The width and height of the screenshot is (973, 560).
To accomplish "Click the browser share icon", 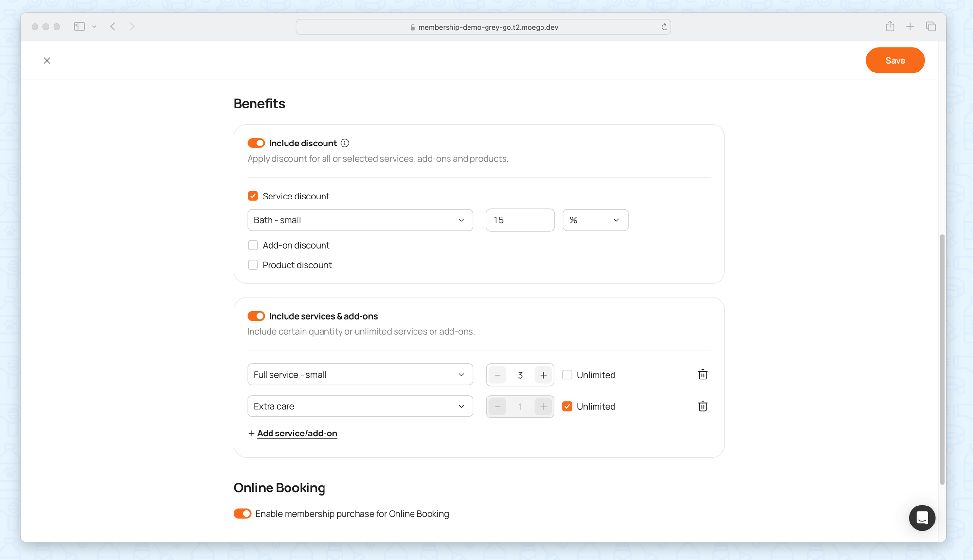I will coord(890,26).
